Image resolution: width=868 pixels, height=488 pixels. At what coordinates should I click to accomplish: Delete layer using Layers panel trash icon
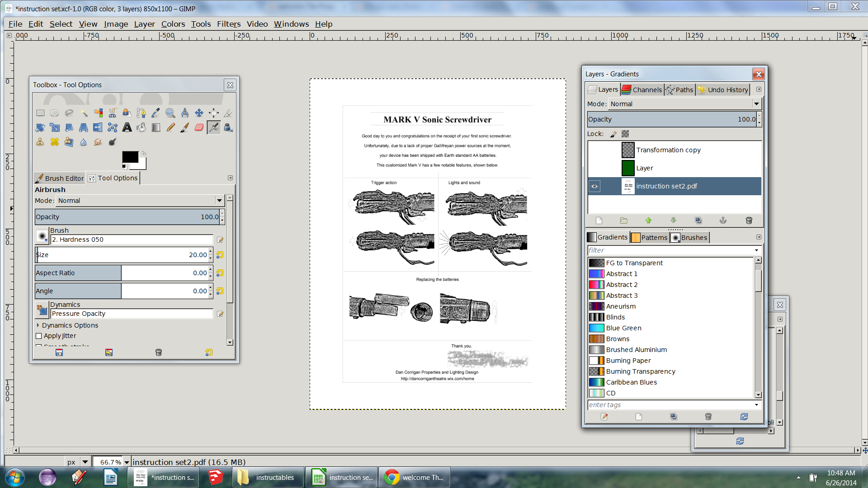pyautogui.click(x=749, y=221)
